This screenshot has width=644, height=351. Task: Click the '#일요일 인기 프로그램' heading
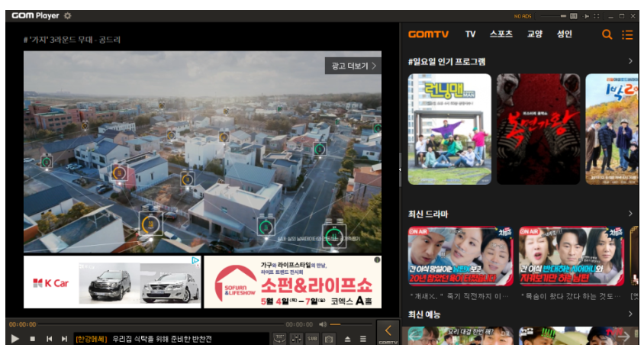(446, 62)
